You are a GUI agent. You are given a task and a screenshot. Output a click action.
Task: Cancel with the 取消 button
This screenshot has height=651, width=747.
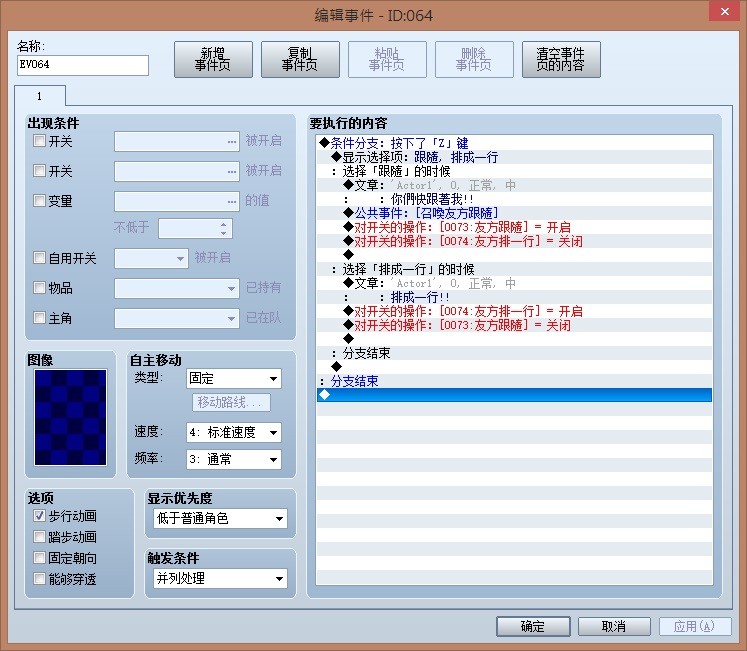pos(614,626)
